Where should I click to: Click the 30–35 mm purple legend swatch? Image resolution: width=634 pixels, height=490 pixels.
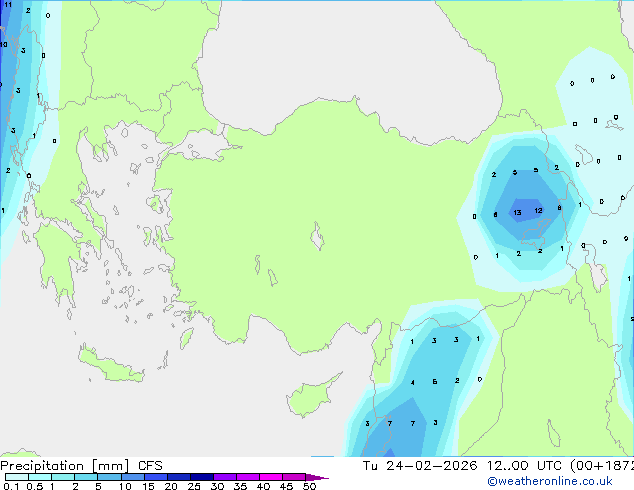pyautogui.click(x=224, y=477)
